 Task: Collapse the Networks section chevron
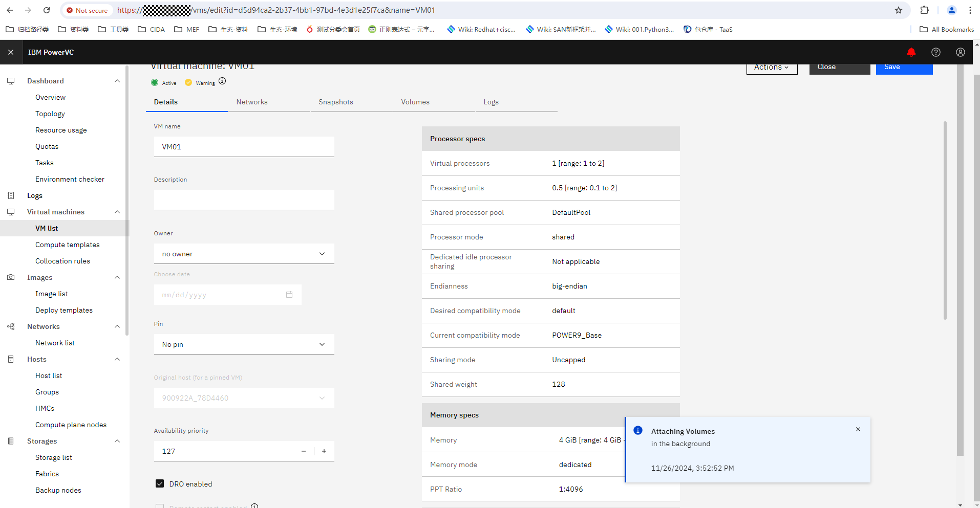coord(117,326)
